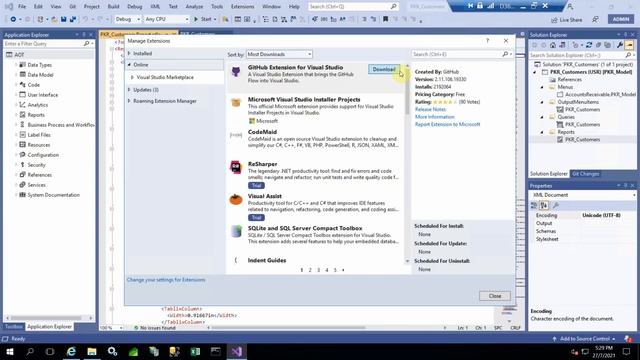Click the extensions search field
This screenshot has height=360, width=640.
(457, 54)
